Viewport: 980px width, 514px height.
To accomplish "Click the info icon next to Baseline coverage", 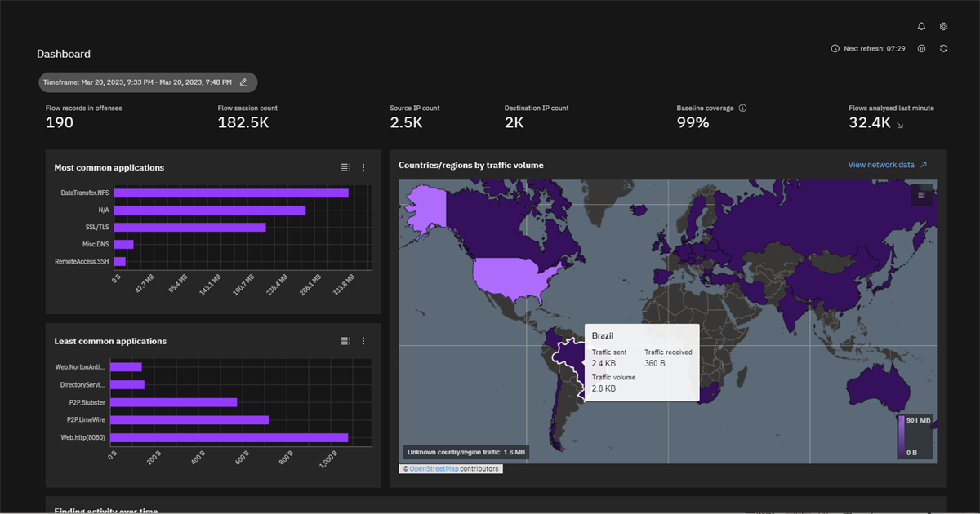I will pyautogui.click(x=743, y=107).
